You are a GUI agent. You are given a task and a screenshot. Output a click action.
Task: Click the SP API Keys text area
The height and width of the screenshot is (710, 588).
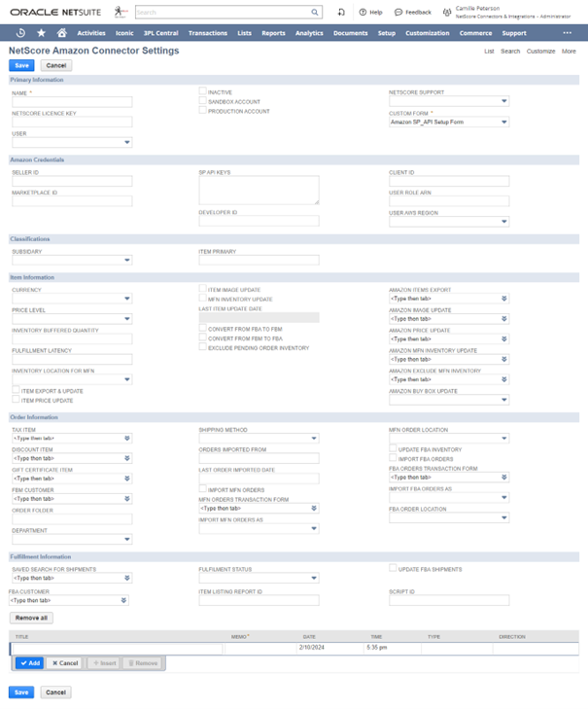point(259,191)
